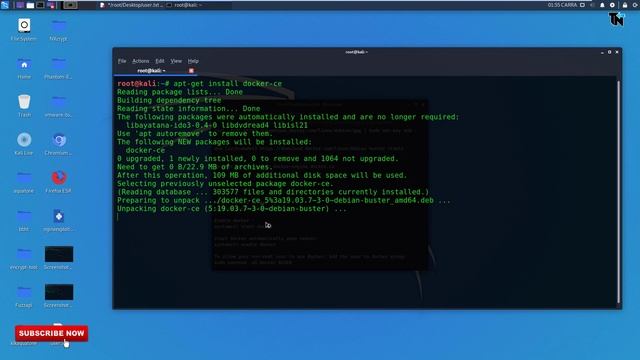Select the vmware-to folder on desktop
Viewport: 640px width, 360px height.
coord(59,102)
